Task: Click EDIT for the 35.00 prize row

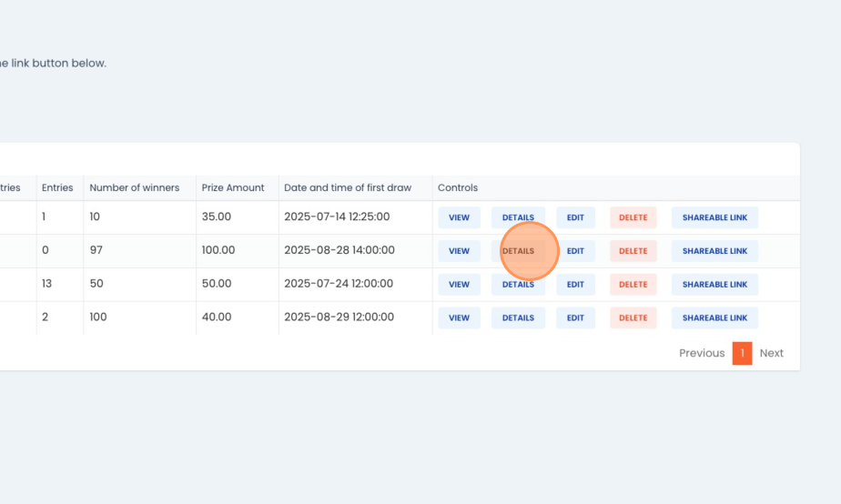Action: click(x=575, y=217)
